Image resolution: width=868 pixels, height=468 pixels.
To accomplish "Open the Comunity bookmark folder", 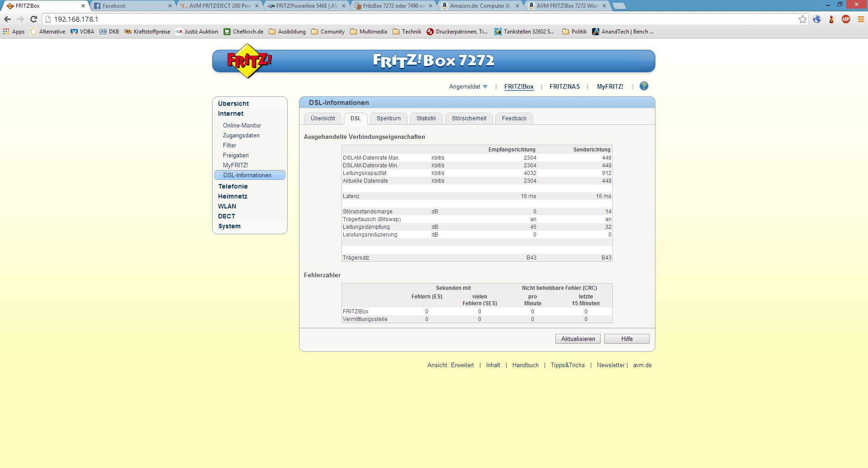I will point(328,32).
